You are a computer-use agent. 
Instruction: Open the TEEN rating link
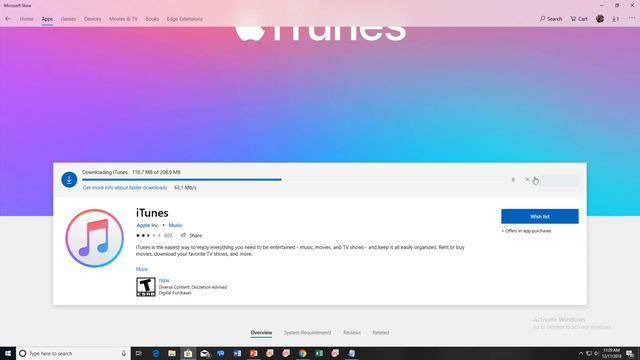point(164,281)
